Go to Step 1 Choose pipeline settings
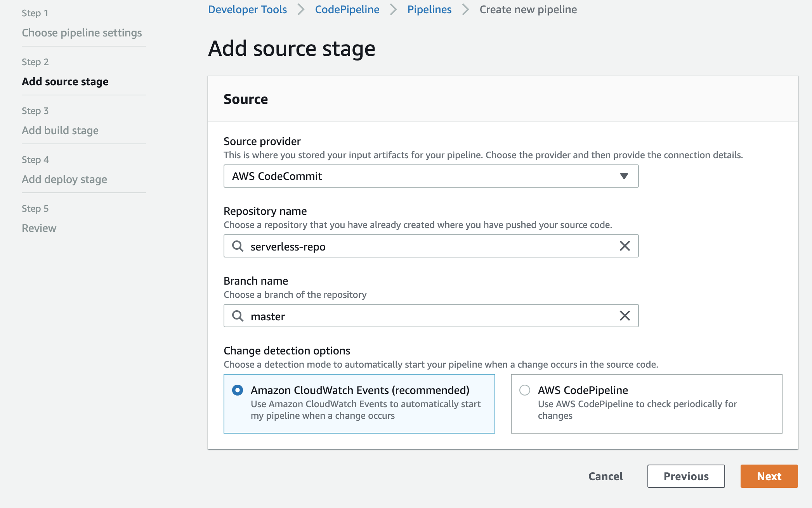Viewport: 812px width, 508px height. coord(82,33)
